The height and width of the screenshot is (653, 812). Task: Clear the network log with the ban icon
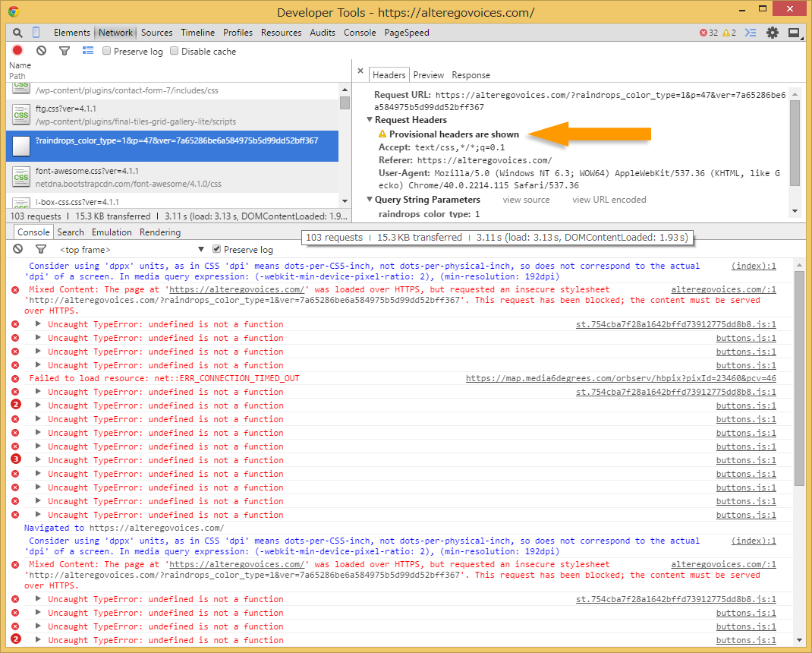click(42, 50)
